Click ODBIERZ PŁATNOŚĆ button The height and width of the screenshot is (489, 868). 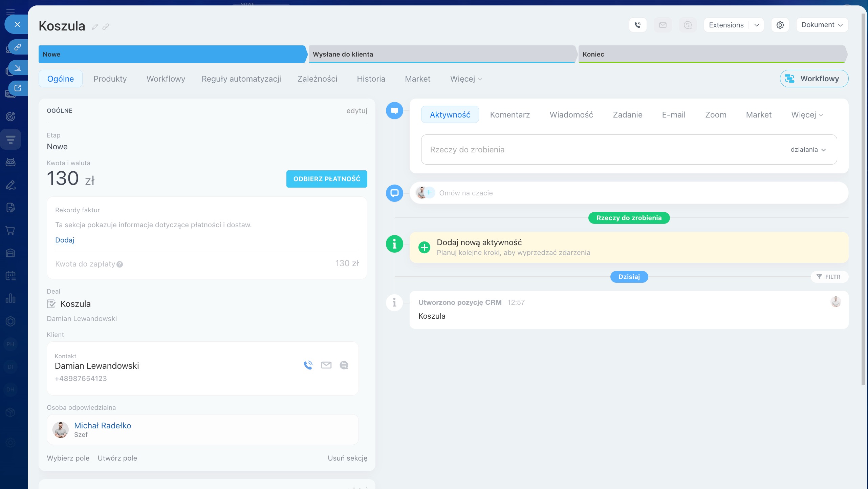click(327, 179)
